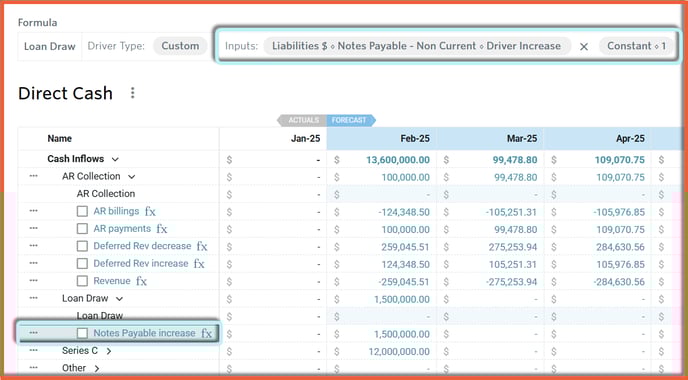Open the Deferred Rev increase driver link
Image resolution: width=688 pixels, height=380 pixels.
pyautogui.click(x=141, y=263)
